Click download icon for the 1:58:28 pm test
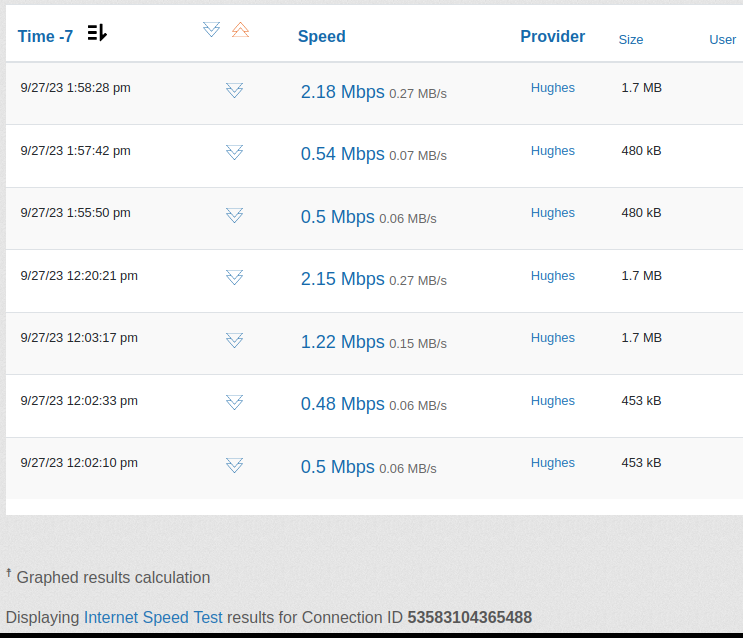Viewport: 743px width, 638px height. tap(234, 90)
